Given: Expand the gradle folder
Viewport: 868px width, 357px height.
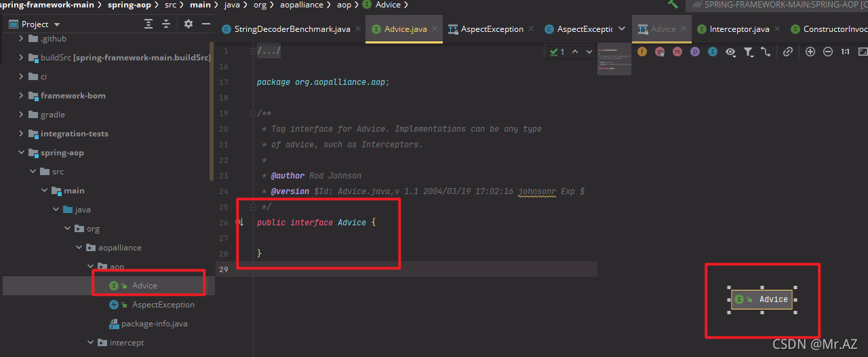Looking at the screenshot, I should 22,115.
